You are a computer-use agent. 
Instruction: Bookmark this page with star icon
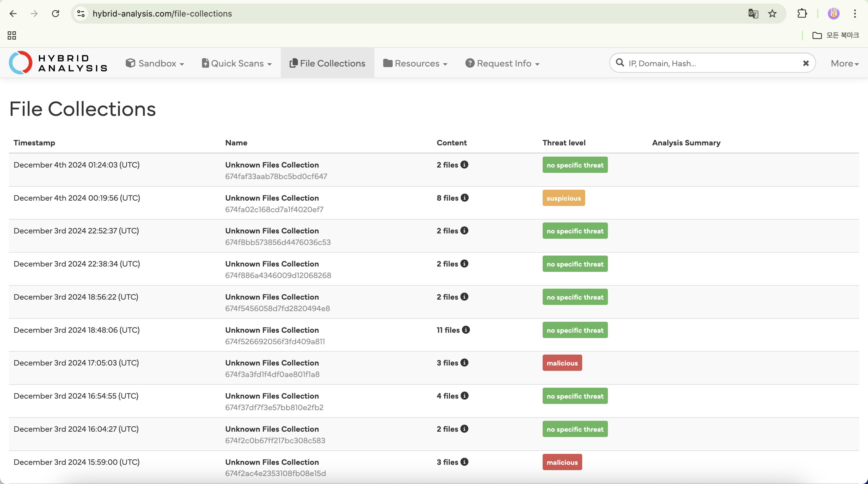tap(772, 14)
